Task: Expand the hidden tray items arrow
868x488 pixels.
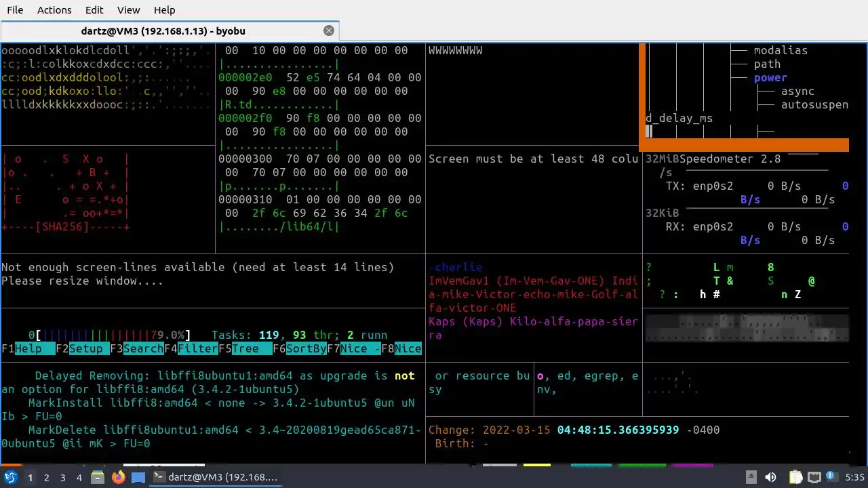Action: point(751,477)
